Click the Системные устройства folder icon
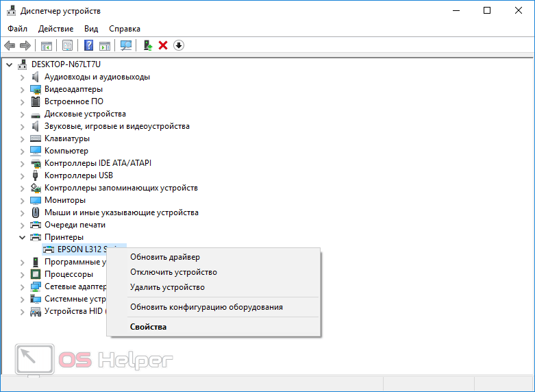The width and height of the screenshot is (535, 392). click(36, 299)
